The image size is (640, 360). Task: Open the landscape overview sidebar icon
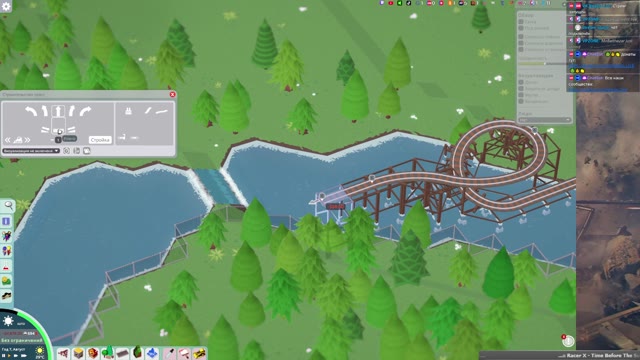point(6,281)
